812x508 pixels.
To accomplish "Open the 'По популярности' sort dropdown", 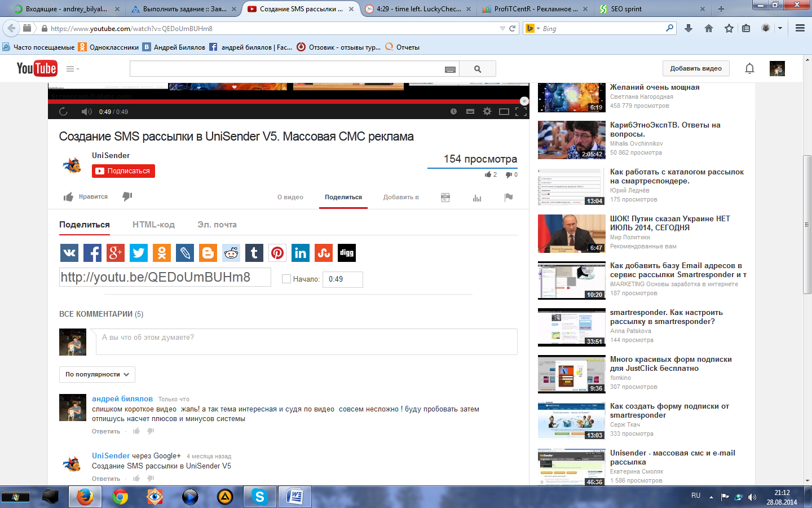I will (97, 374).
